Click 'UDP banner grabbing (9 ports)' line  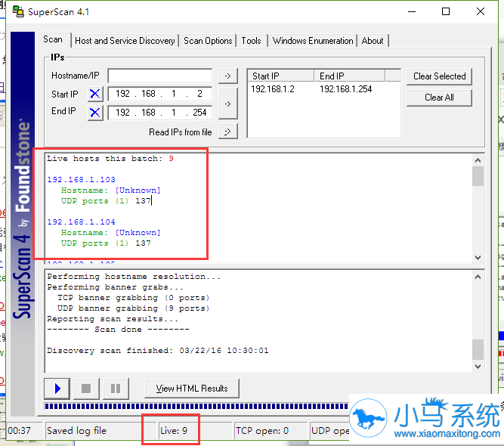tap(134, 308)
